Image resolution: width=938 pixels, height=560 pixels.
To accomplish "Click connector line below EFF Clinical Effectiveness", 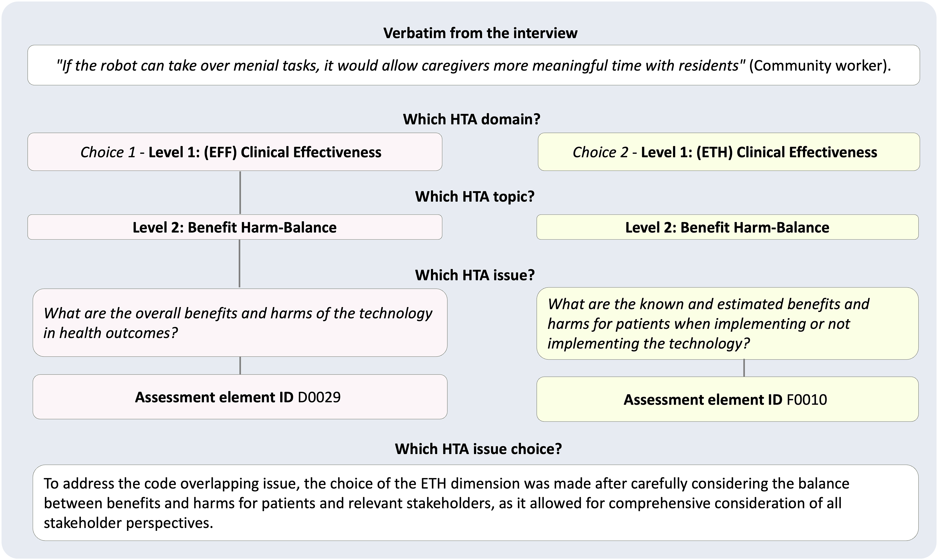I will pyautogui.click(x=240, y=193).
